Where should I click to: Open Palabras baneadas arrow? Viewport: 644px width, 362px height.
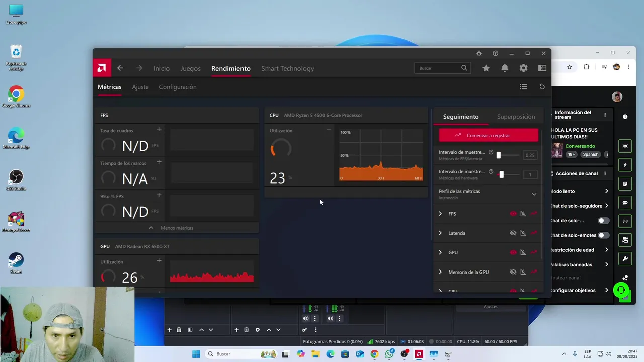point(606,264)
